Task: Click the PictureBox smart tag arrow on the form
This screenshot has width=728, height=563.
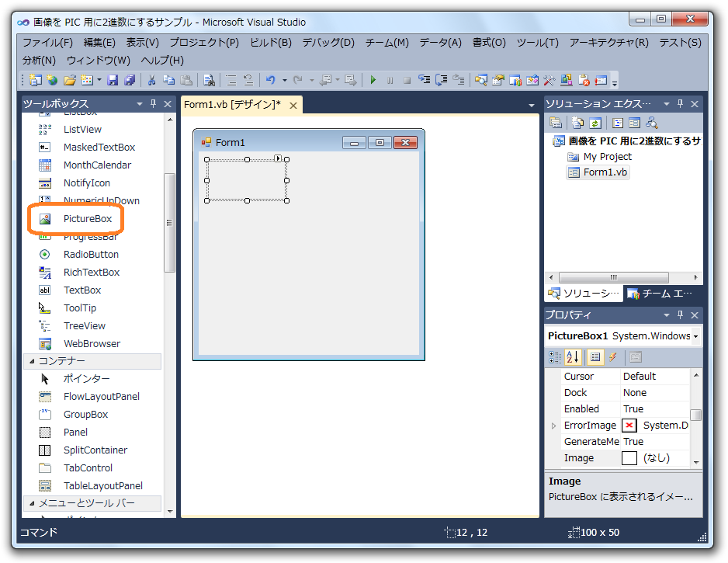Action: point(278,159)
